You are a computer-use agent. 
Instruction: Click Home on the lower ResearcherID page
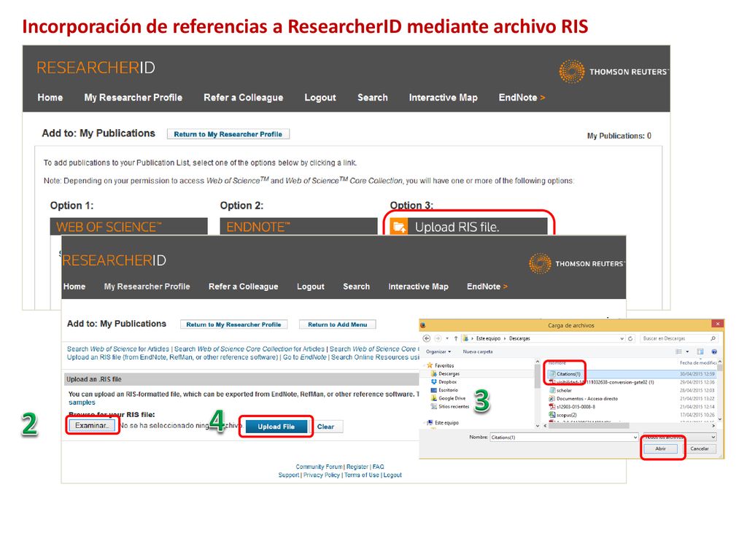click(74, 286)
